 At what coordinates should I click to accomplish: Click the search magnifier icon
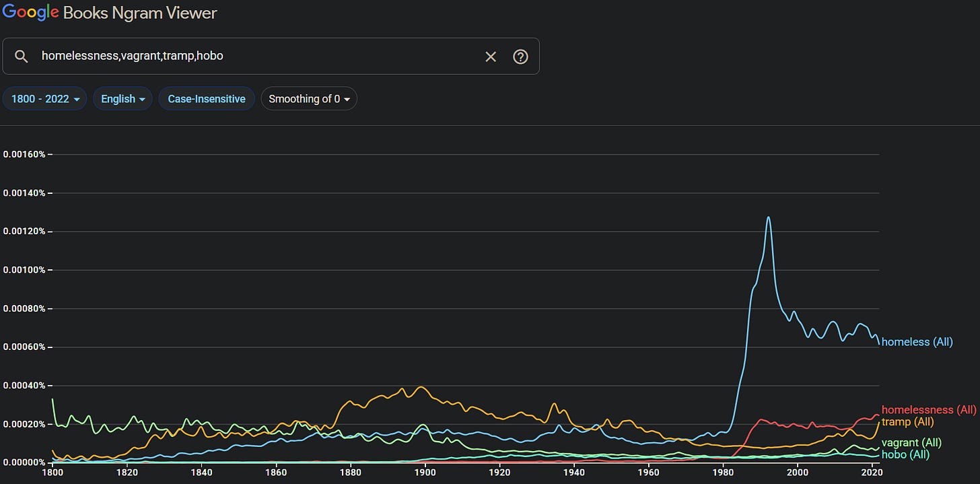22,57
